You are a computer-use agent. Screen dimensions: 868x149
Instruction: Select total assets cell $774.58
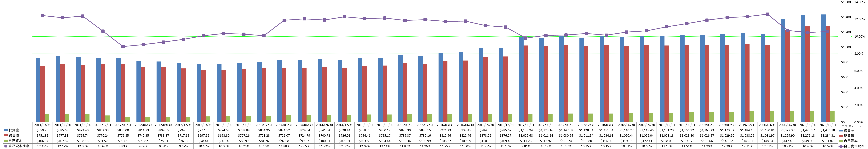pos(224,130)
